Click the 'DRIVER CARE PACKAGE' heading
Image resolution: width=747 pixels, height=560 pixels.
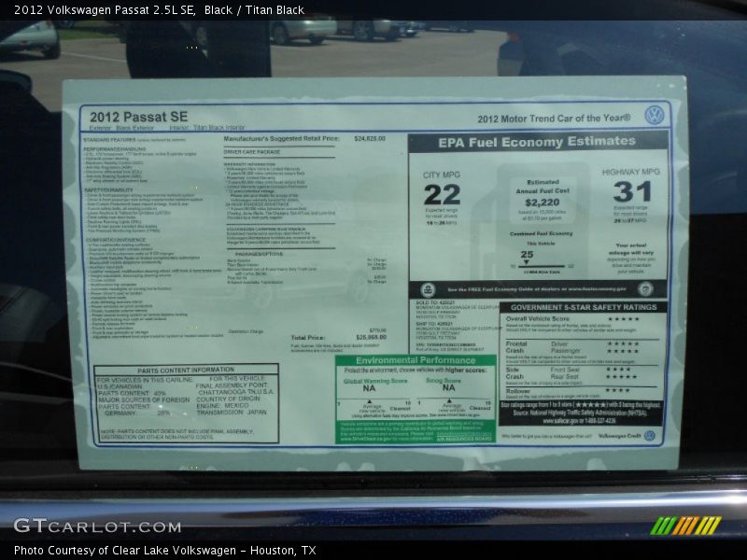tap(252, 152)
